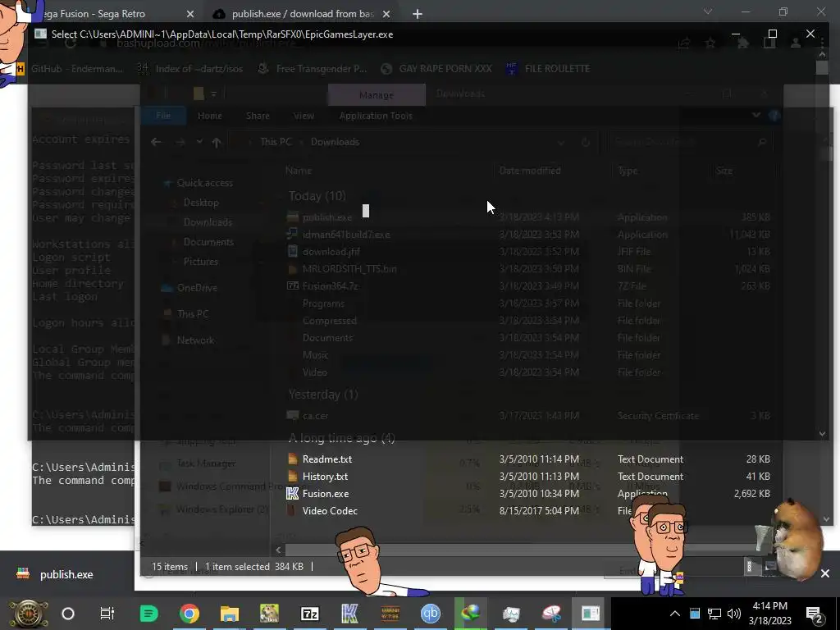840x630 pixels.
Task: Select History.txt in the file list
Action: 325,477
